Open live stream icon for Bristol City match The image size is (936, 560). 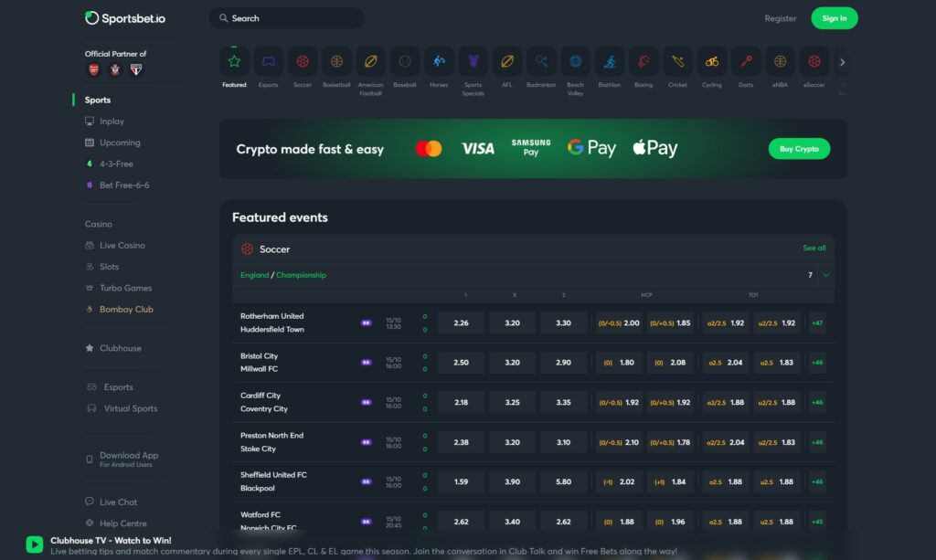pyautogui.click(x=367, y=362)
